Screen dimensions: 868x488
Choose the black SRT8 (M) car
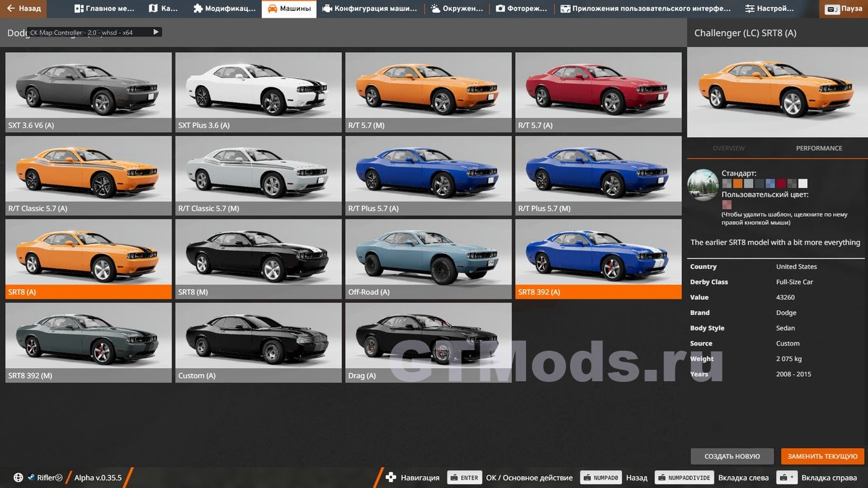[x=259, y=259]
